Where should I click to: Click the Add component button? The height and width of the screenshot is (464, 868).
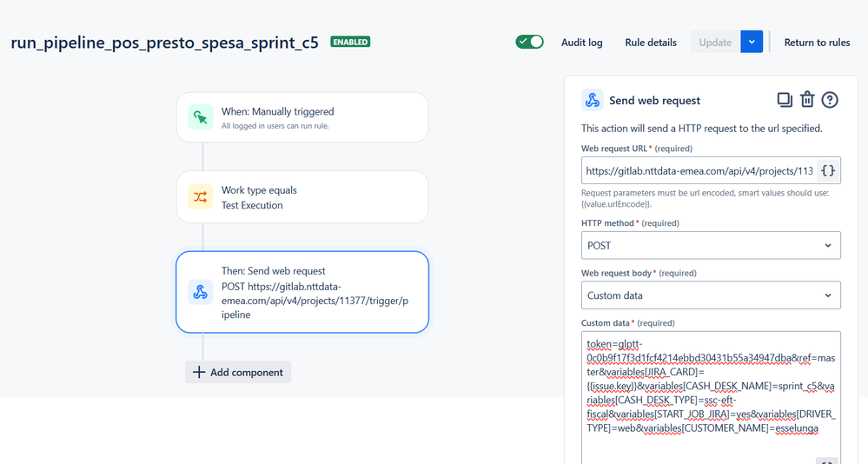[x=238, y=372]
